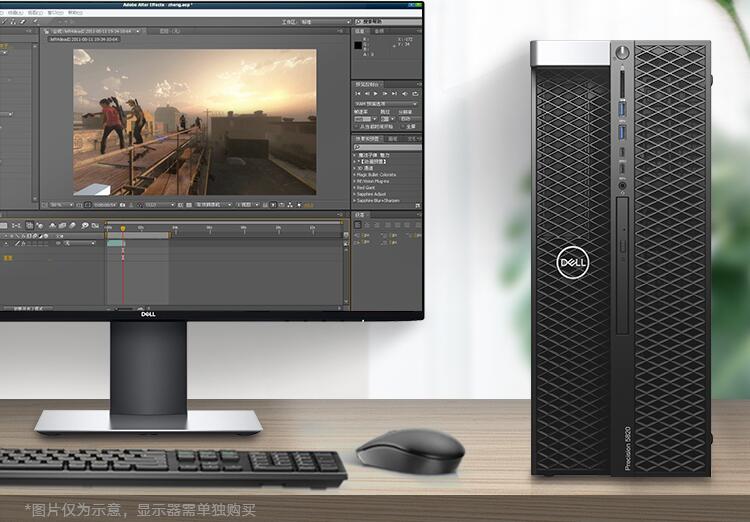Select the teal layer bar in timeline
The image size is (750, 522).
tap(115, 242)
